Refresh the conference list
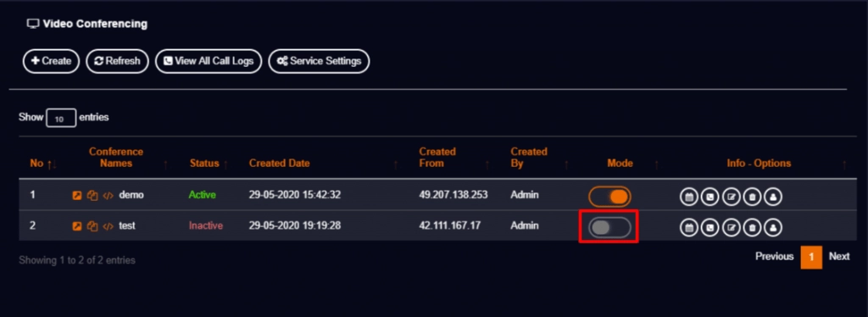Screen dimensions: 868x317 (117, 61)
